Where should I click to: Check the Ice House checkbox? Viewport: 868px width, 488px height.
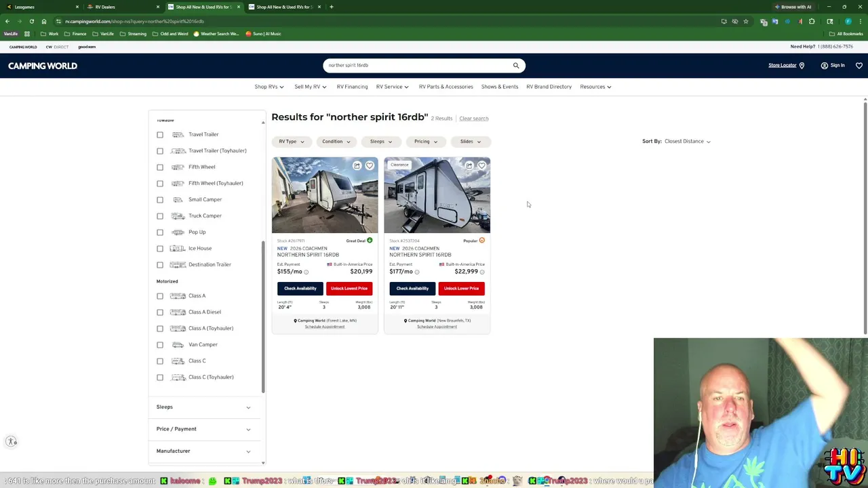(x=160, y=249)
